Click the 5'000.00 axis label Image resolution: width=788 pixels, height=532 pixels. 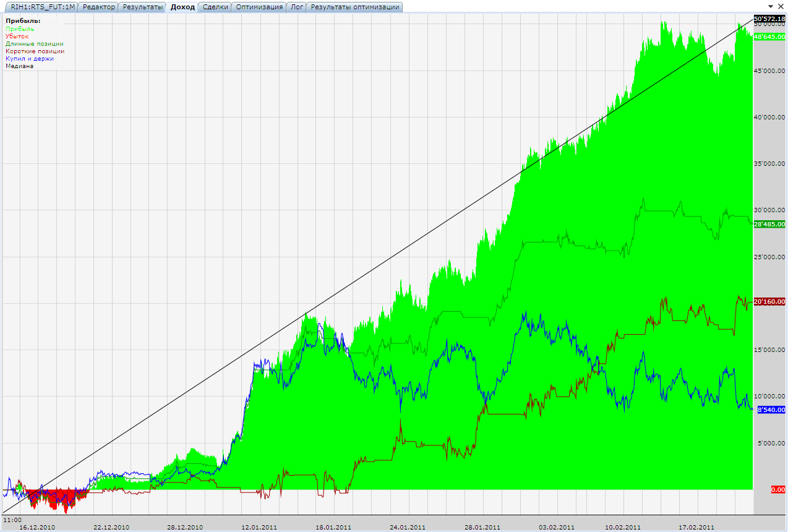(x=771, y=443)
